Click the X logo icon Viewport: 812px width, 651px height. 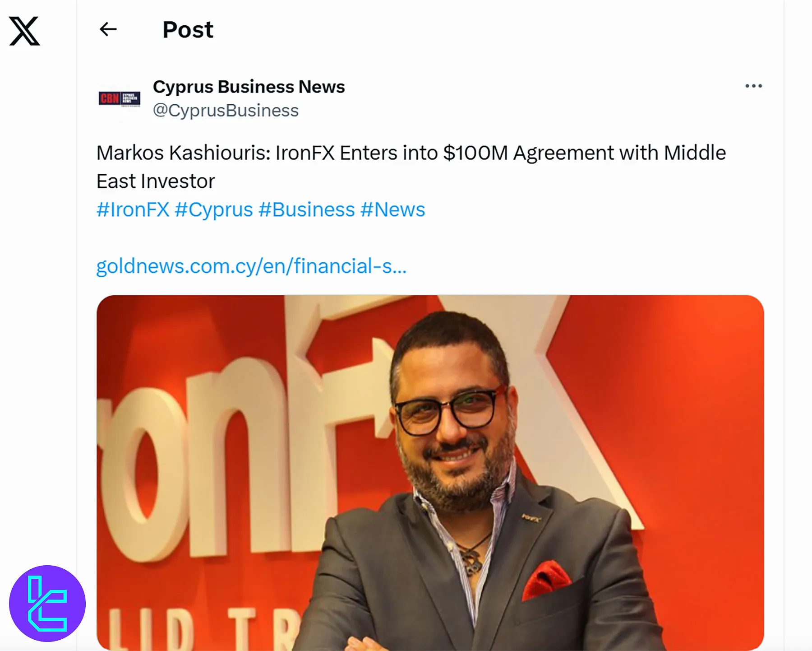[25, 31]
